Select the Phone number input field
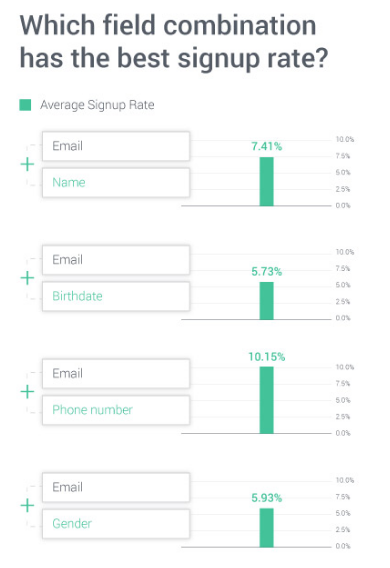Viewport: 390px width, 568px height. tap(116, 410)
